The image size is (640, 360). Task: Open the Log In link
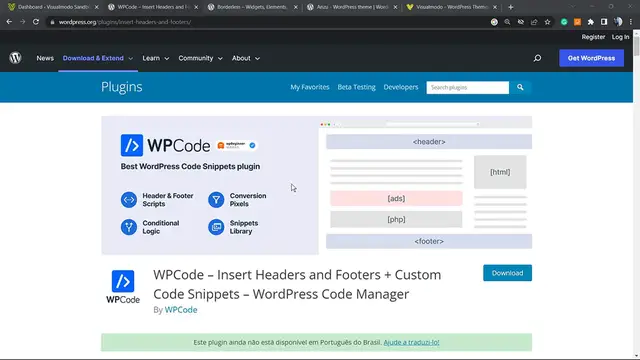coord(620,37)
